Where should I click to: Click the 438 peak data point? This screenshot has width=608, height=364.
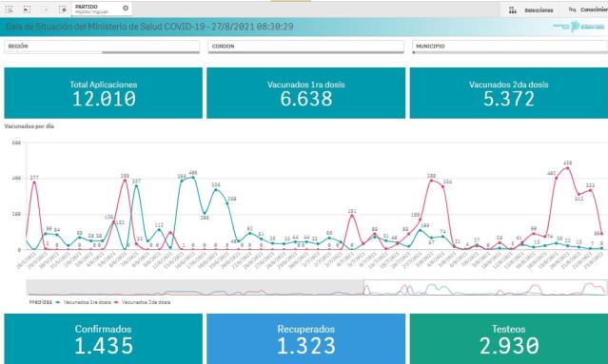click(x=568, y=168)
